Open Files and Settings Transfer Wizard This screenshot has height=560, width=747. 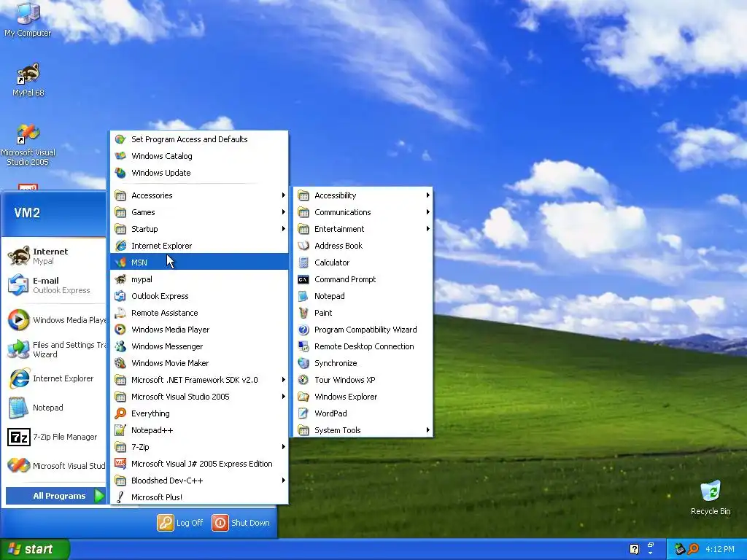55,349
